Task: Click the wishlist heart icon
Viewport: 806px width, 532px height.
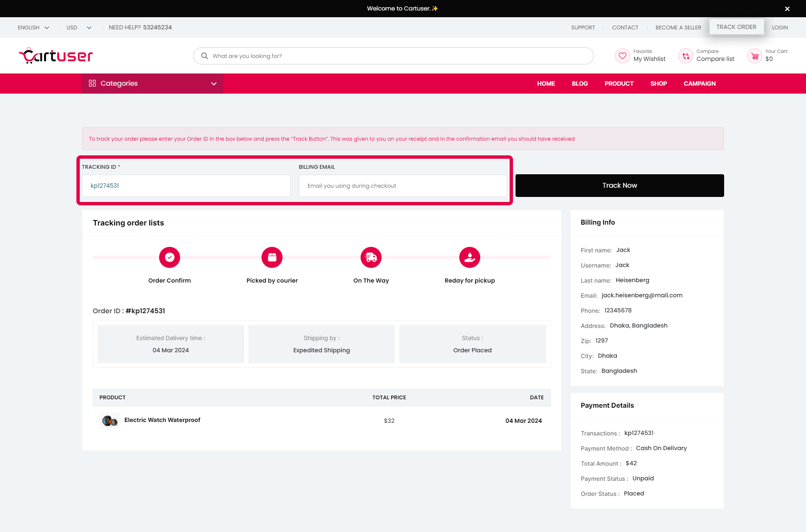Action: [x=622, y=56]
